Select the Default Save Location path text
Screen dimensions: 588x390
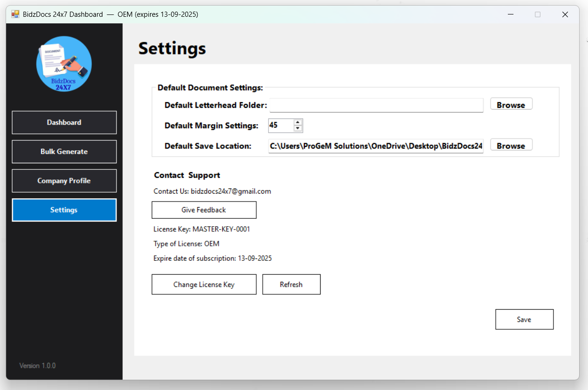(x=376, y=146)
